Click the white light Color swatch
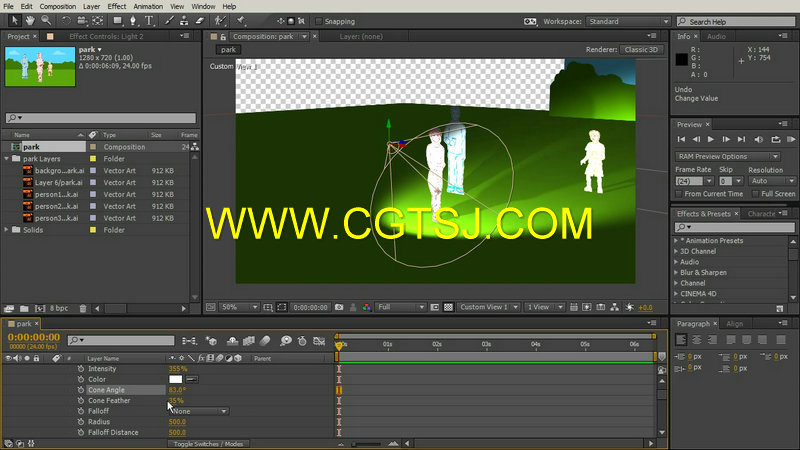Viewport: 800px width, 450px height. pyautogui.click(x=176, y=379)
